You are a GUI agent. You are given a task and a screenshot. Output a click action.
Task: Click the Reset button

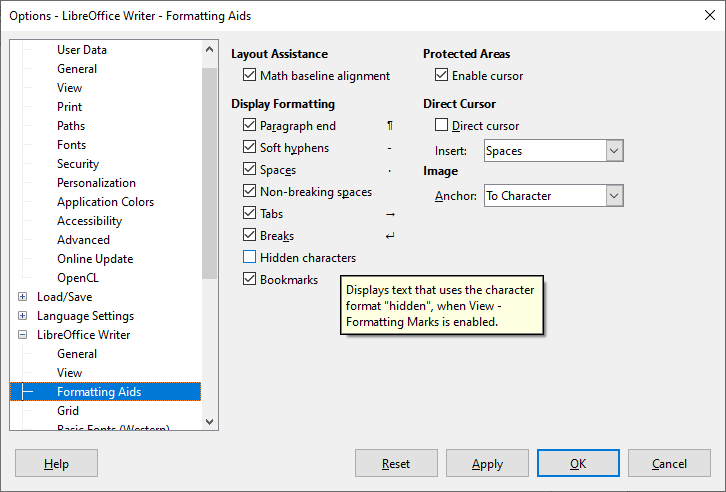click(x=396, y=463)
